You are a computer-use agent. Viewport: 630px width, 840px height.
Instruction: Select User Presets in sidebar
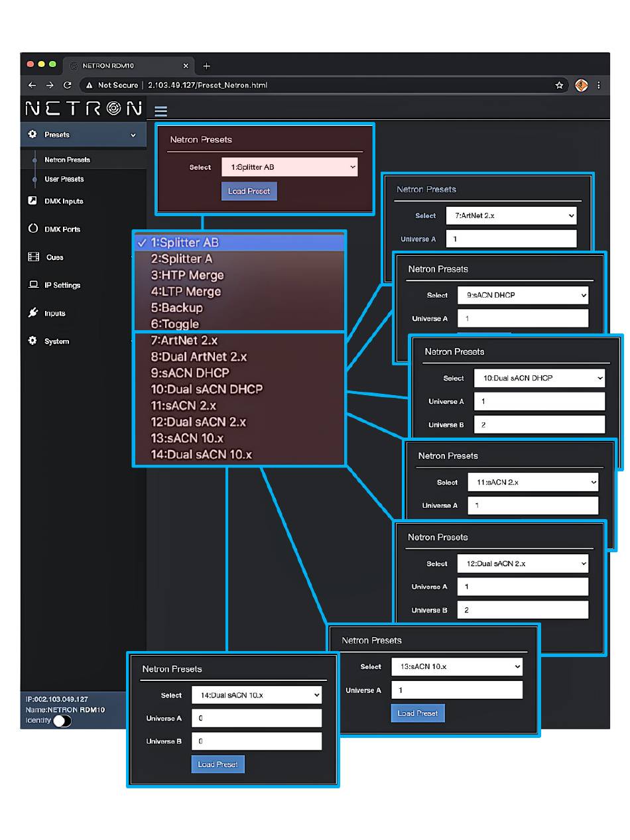(x=64, y=179)
